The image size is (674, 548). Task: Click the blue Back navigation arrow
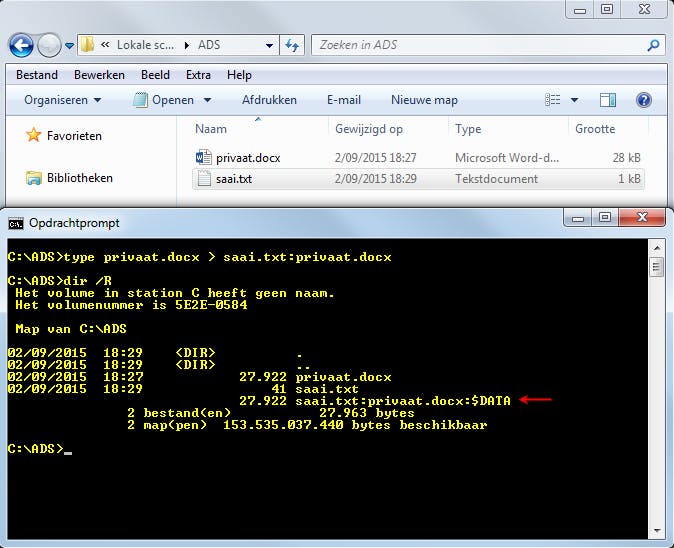tap(21, 45)
